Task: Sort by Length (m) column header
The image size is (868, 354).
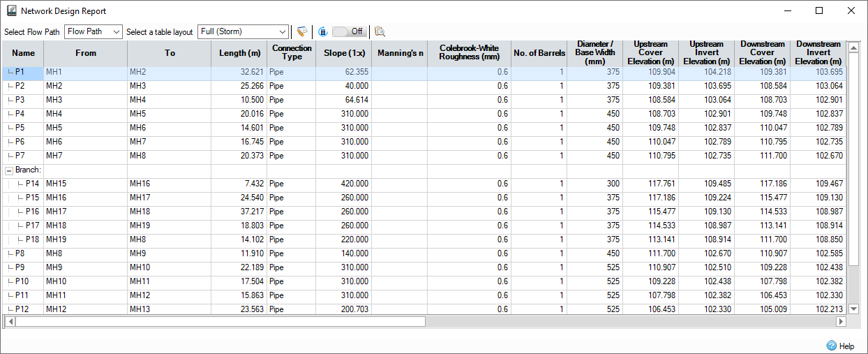Action: point(239,53)
